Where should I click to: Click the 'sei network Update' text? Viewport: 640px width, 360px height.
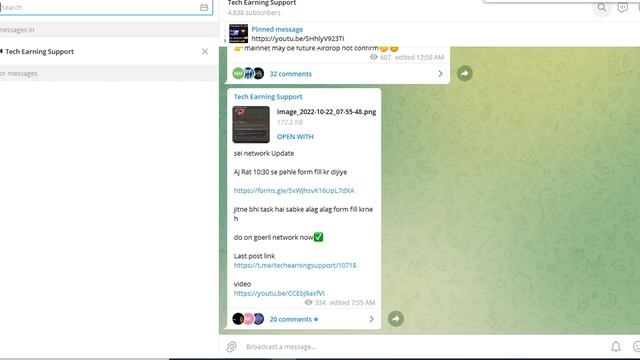pos(264,153)
